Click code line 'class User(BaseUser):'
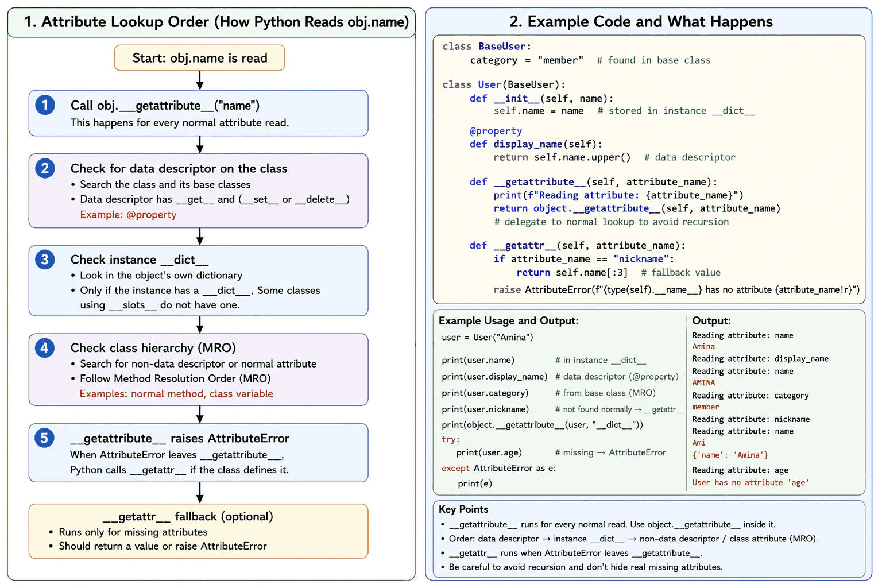Screen dimensions: 882x588 [504, 84]
